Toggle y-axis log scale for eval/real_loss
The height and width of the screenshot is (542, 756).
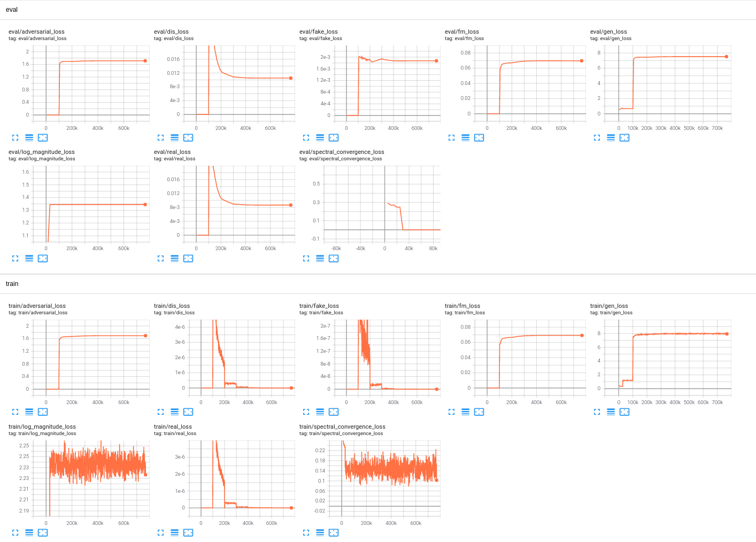pyautogui.click(x=174, y=259)
